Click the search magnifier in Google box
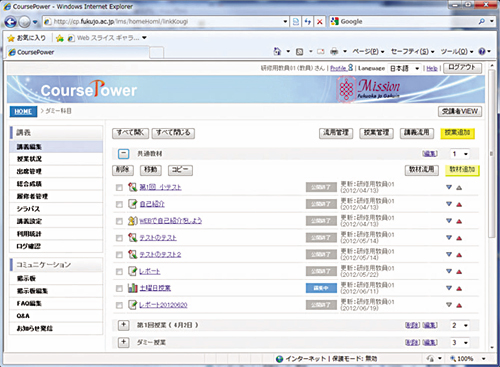The image size is (500, 367). pyautogui.click(x=482, y=22)
